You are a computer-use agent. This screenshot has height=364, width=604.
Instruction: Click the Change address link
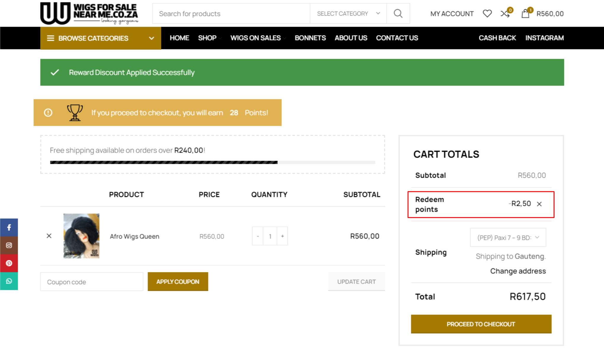click(518, 271)
